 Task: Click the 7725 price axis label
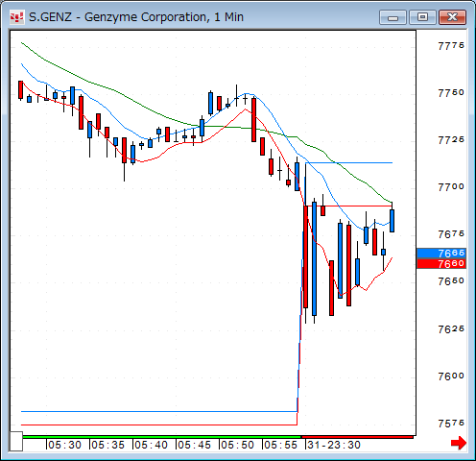[x=451, y=140]
